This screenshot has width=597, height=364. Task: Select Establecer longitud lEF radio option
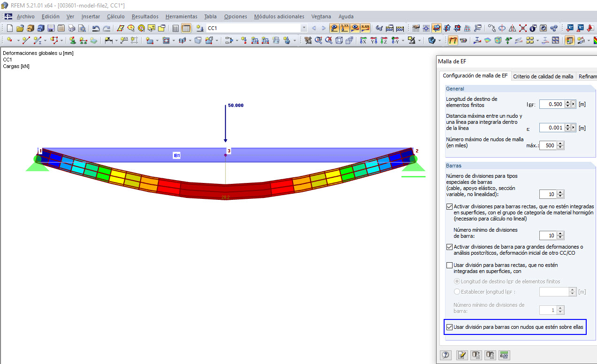pos(457,292)
